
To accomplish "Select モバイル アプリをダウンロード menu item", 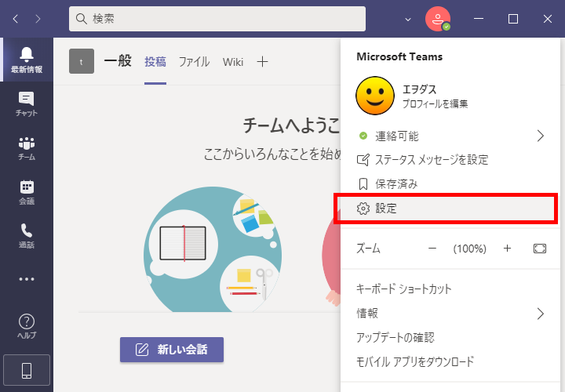I will click(x=450, y=361).
